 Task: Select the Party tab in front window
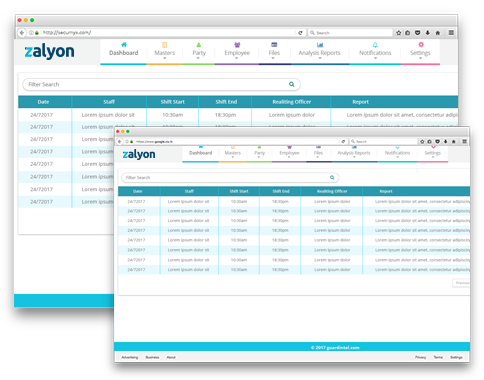(x=259, y=152)
